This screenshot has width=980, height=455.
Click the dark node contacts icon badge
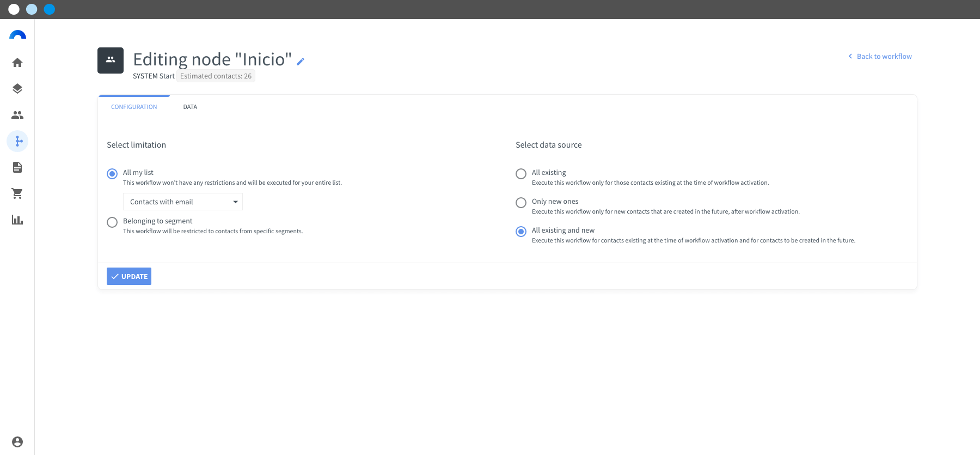111,60
